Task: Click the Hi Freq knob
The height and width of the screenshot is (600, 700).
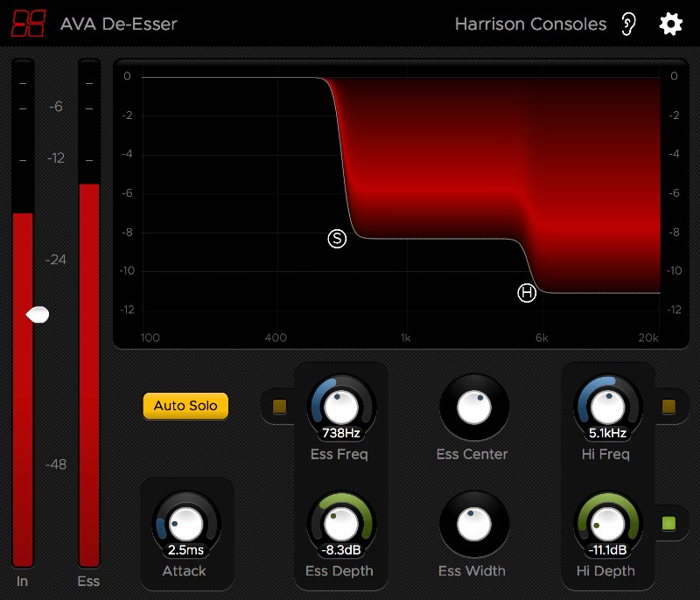Action: (x=607, y=404)
